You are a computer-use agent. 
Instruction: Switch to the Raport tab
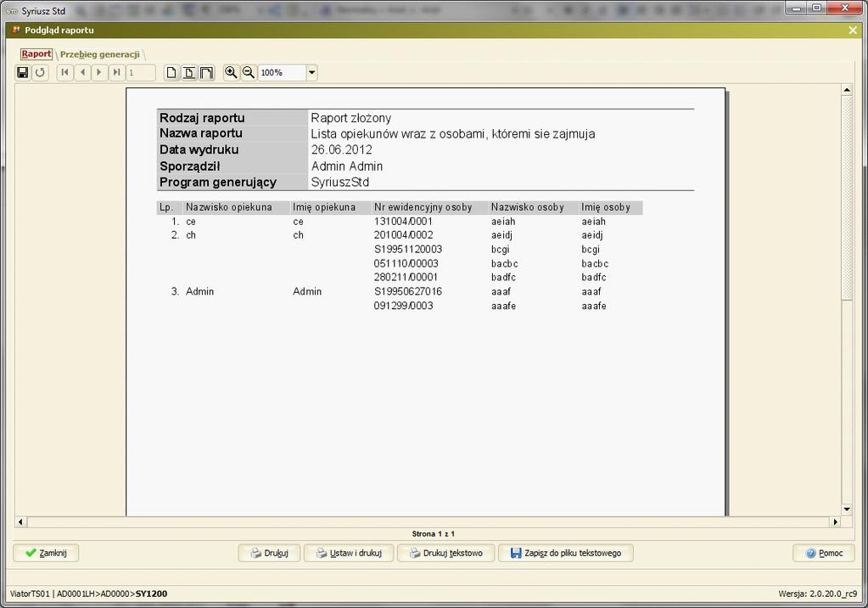pos(36,53)
